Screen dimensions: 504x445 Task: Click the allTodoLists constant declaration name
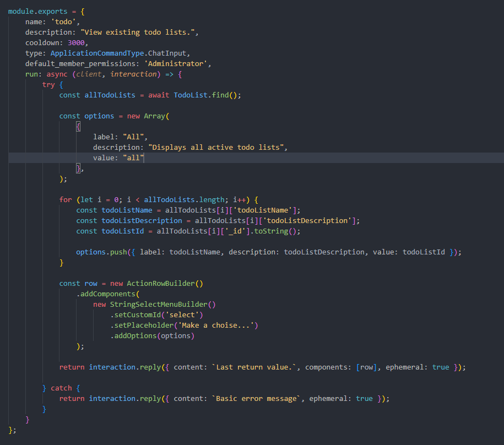110,95
